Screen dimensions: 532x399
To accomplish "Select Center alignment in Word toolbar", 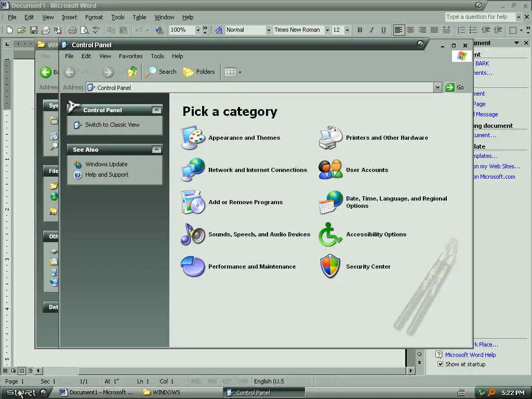I will 410,30.
